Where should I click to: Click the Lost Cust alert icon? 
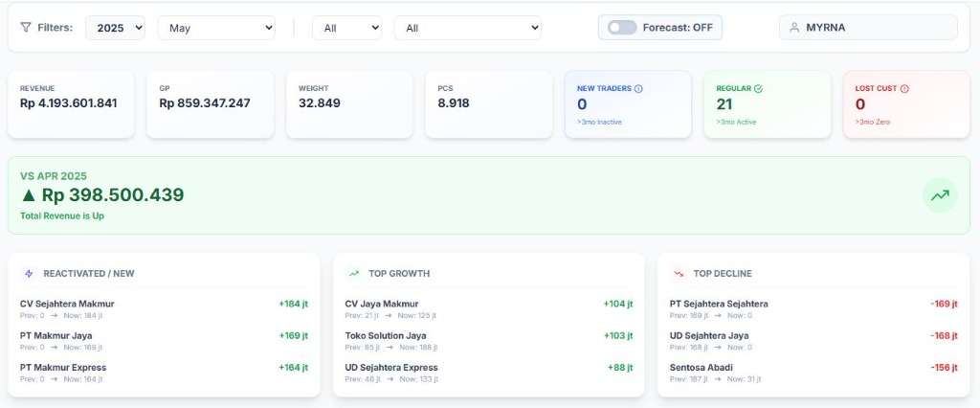click(x=904, y=88)
